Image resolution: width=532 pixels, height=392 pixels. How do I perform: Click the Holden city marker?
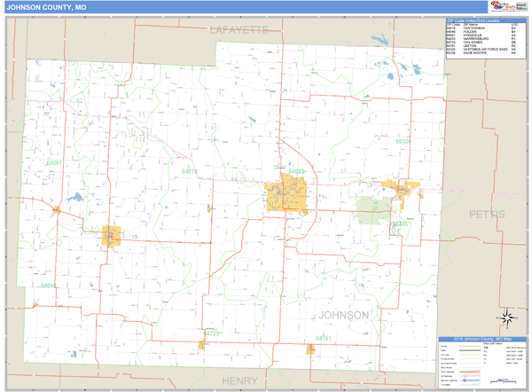(x=111, y=237)
